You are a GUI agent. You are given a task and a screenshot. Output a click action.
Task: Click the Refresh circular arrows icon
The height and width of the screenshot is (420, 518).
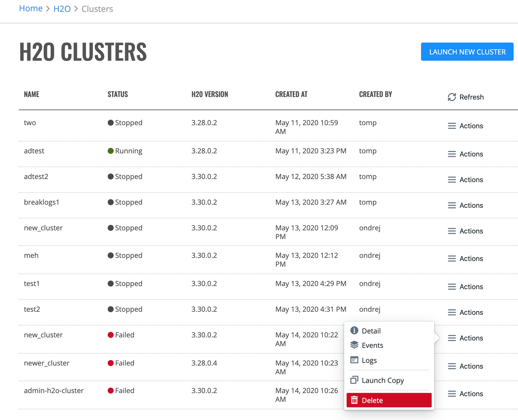click(x=452, y=97)
